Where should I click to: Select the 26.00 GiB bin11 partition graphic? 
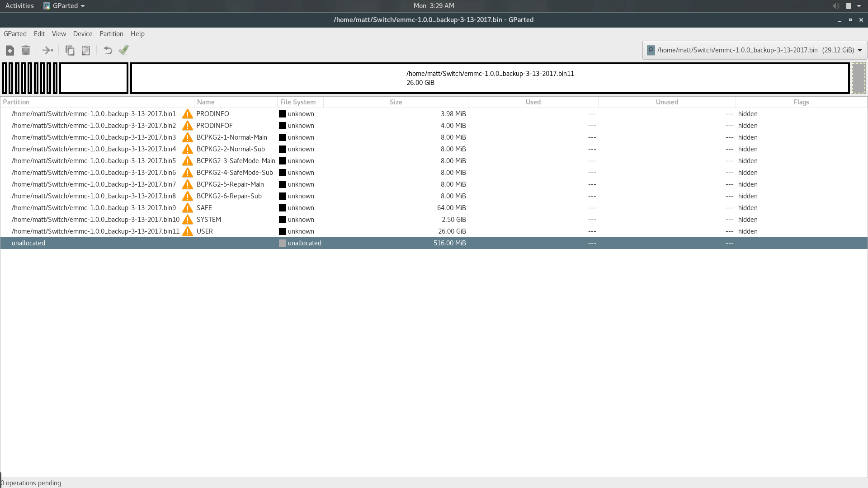(x=490, y=78)
